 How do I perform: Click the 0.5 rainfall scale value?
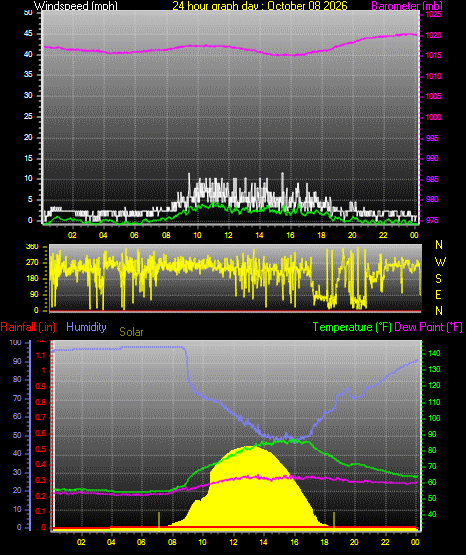(41, 449)
